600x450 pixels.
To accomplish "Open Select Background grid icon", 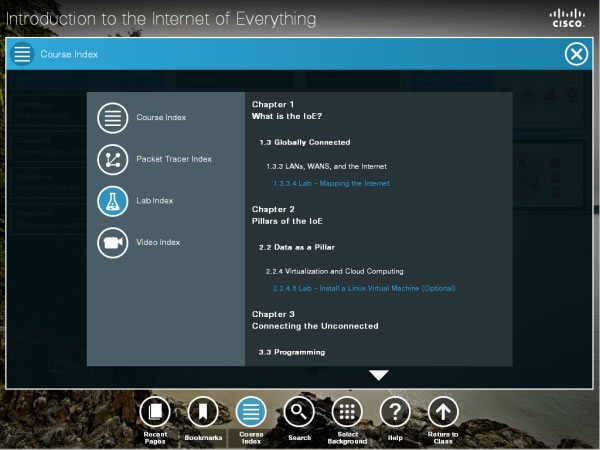I will click(x=347, y=411).
